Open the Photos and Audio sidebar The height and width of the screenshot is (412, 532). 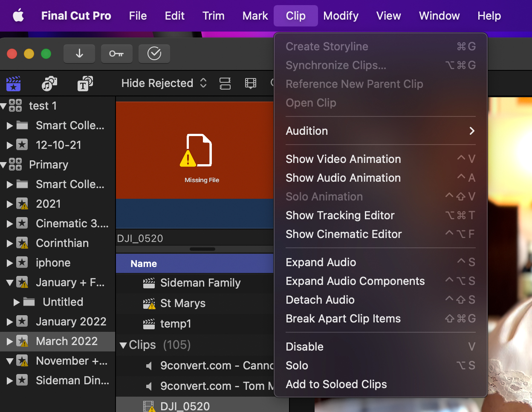coord(49,84)
